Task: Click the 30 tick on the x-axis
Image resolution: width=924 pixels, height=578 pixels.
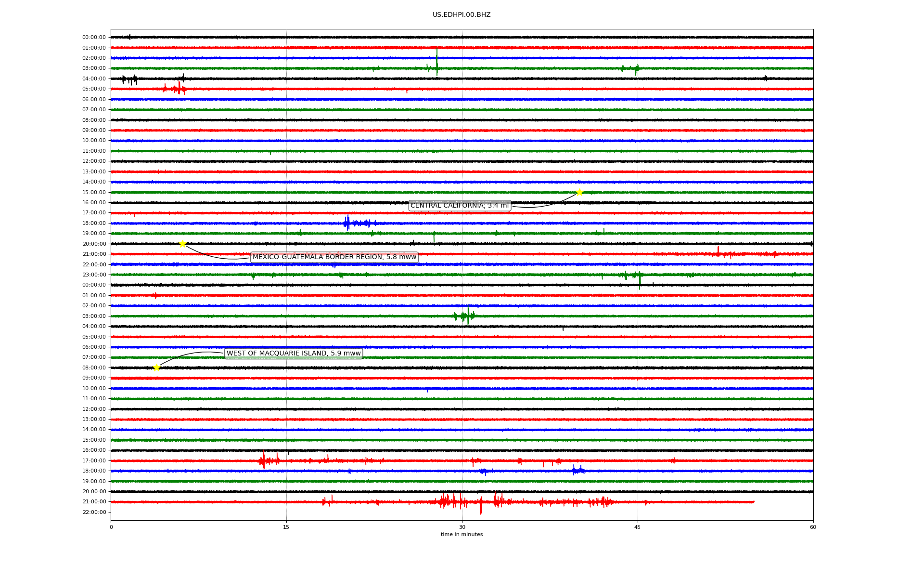Action: [x=462, y=527]
